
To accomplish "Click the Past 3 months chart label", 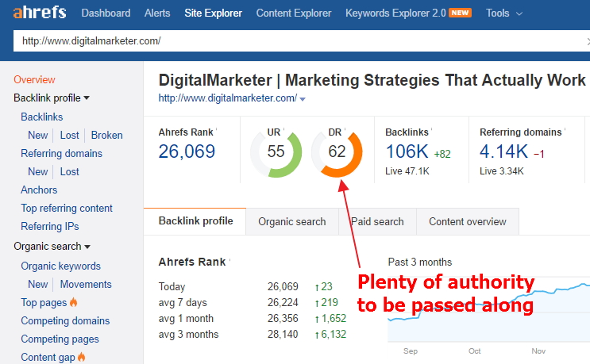I will pyautogui.click(x=420, y=262).
